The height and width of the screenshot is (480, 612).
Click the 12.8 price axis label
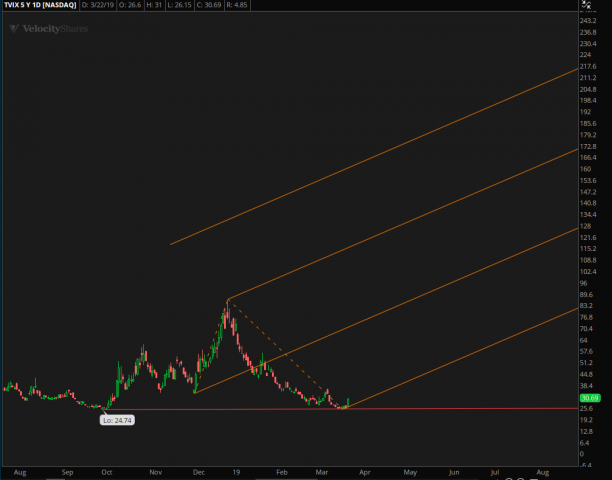pyautogui.click(x=586, y=431)
